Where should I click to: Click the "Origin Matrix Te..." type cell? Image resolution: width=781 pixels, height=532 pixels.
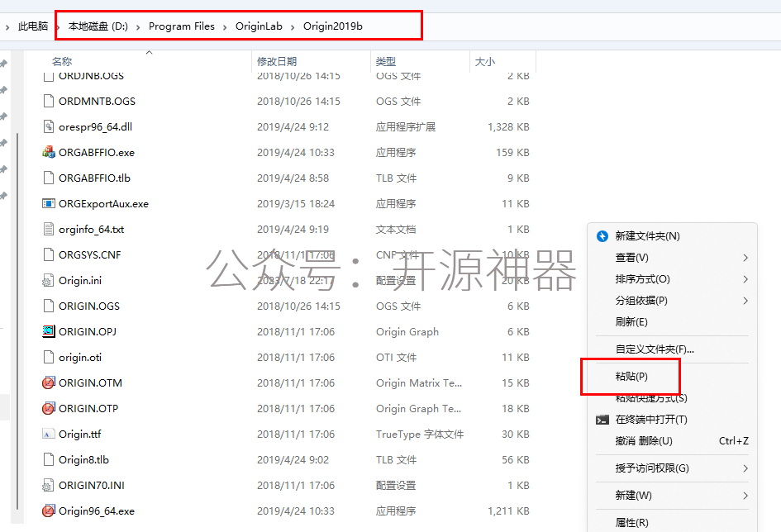pos(419,383)
